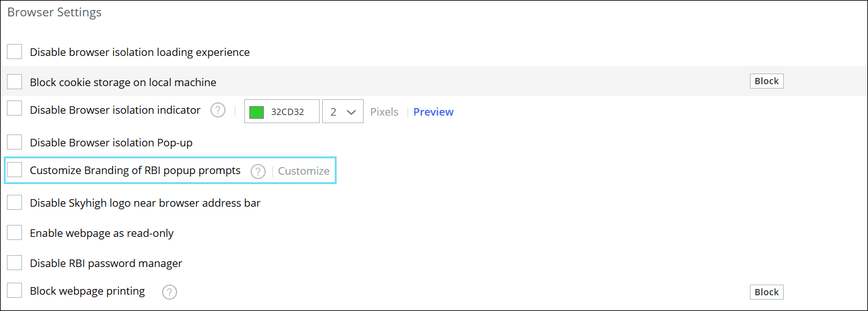Check Customize Branding of RBI popup prompts
This screenshot has height=311, width=868.
click(x=14, y=170)
